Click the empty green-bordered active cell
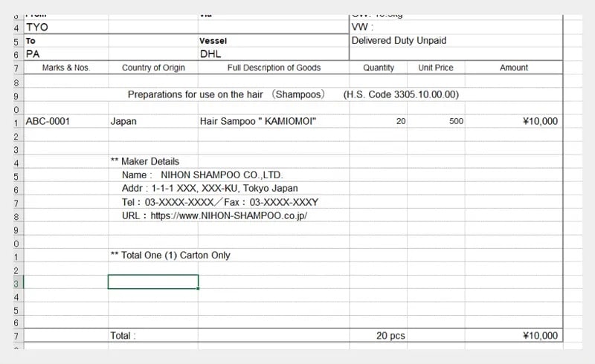595x364 pixels. click(153, 282)
